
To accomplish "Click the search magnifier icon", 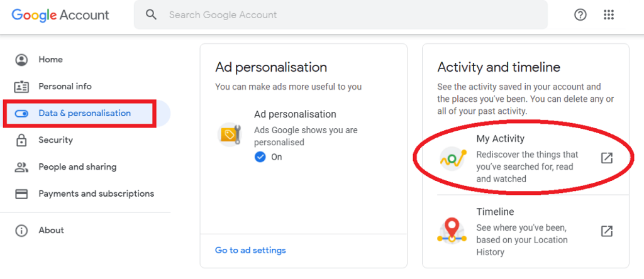I will 152,15.
